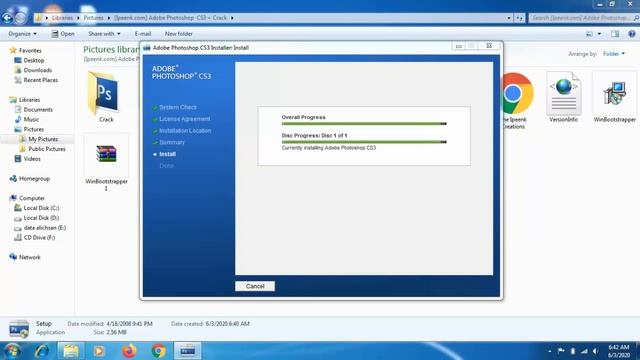
Task: Select Computer in navigation pane
Action: [32, 198]
